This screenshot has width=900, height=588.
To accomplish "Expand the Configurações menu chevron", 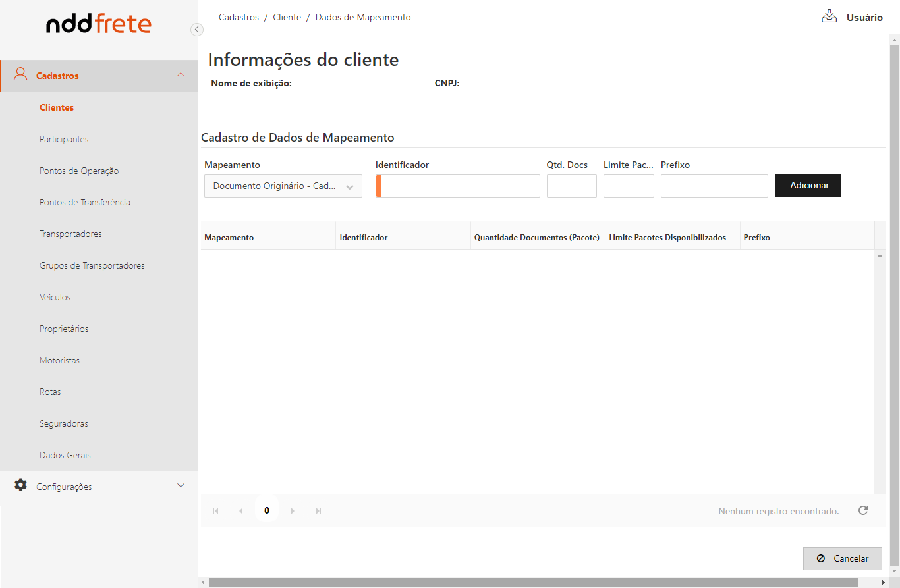I will [181, 486].
